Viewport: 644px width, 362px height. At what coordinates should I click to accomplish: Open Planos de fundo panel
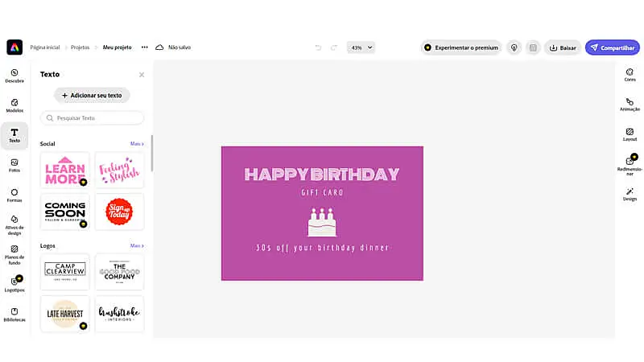tap(14, 255)
